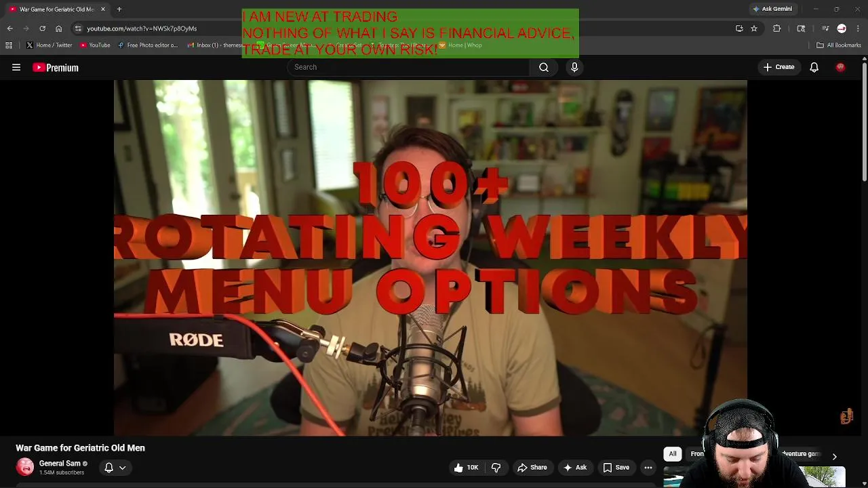The width and height of the screenshot is (868, 488).
Task: Click the video title text
Action: (80, 448)
